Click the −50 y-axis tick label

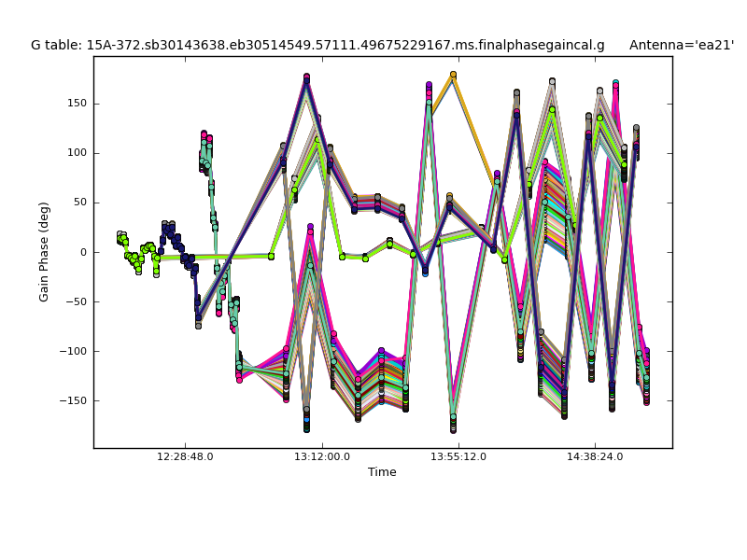(x=77, y=301)
